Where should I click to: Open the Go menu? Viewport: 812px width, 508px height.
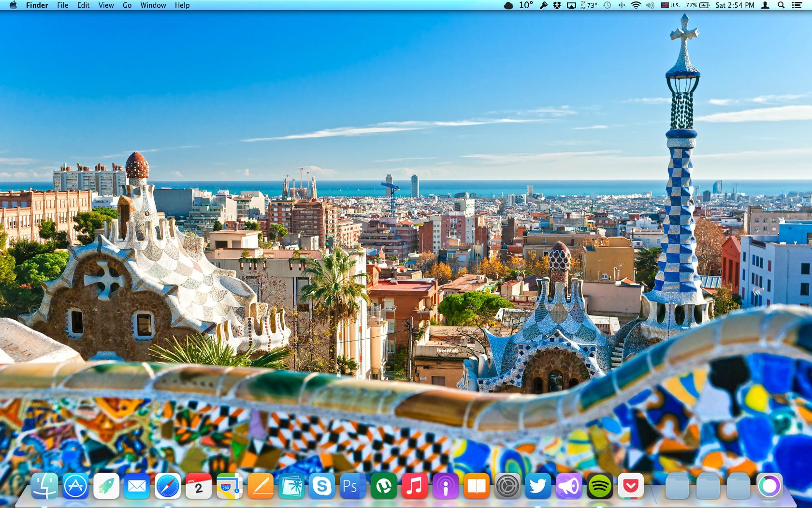[127, 5]
